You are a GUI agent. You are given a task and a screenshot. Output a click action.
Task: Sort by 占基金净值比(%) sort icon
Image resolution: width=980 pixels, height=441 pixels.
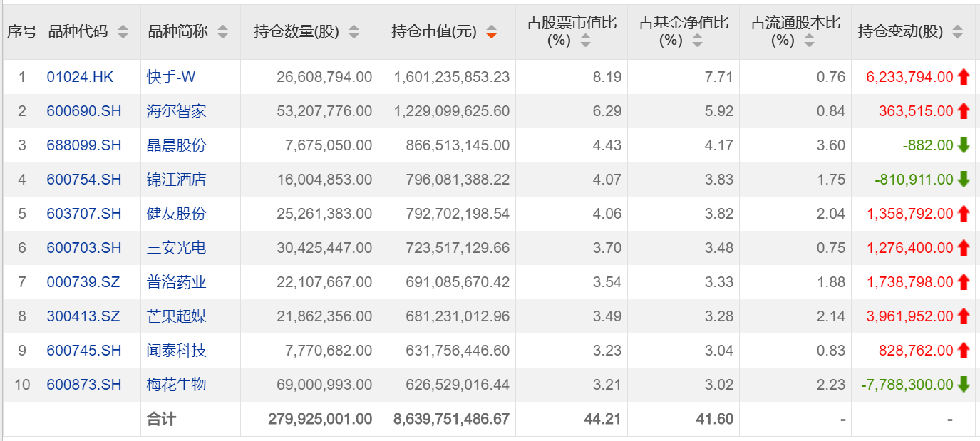pos(697,41)
